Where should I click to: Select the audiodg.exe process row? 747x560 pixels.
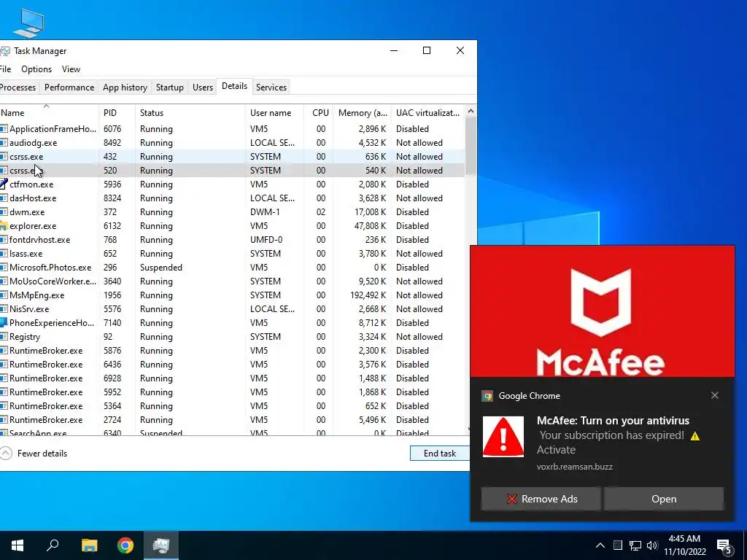pyautogui.click(x=232, y=143)
